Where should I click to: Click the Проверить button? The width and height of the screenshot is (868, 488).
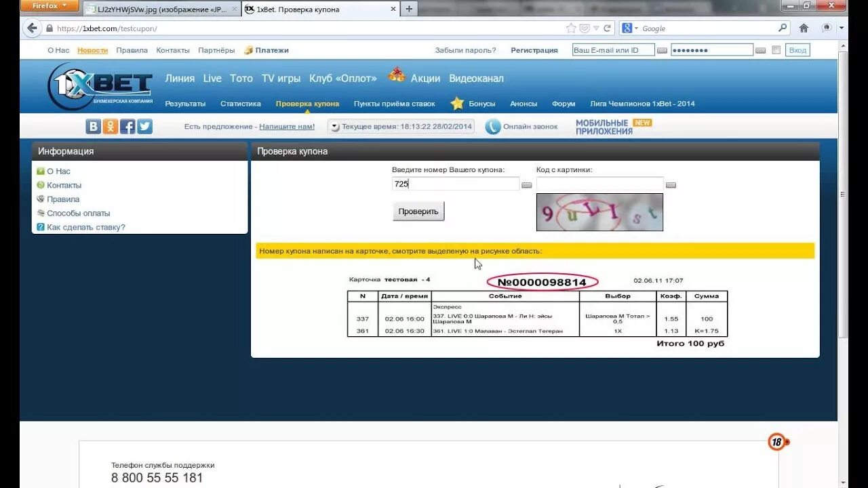pyautogui.click(x=418, y=211)
